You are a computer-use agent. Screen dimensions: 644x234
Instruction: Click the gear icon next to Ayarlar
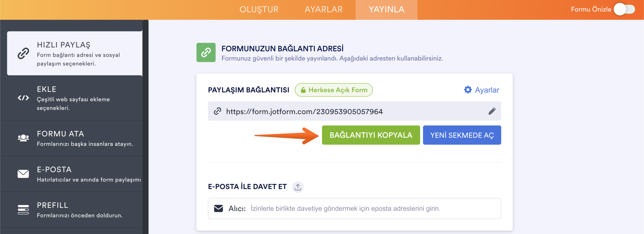pos(468,90)
